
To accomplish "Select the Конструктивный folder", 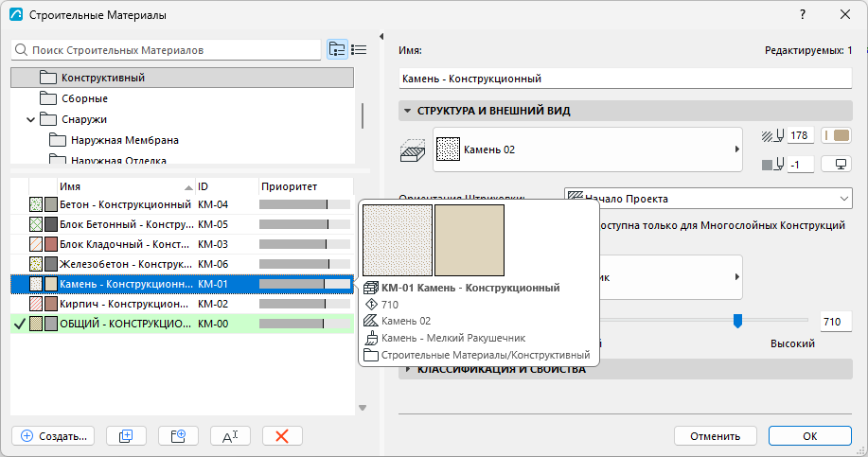I will click(182, 78).
